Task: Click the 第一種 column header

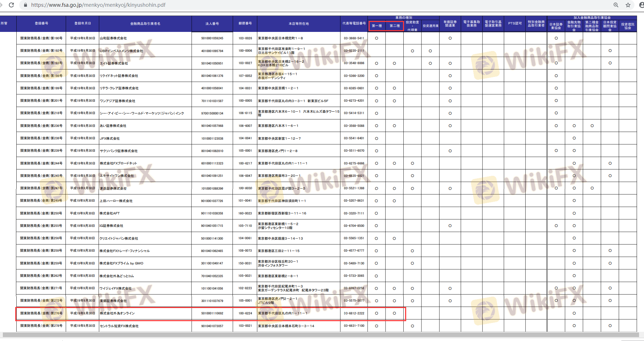Action: point(377,26)
